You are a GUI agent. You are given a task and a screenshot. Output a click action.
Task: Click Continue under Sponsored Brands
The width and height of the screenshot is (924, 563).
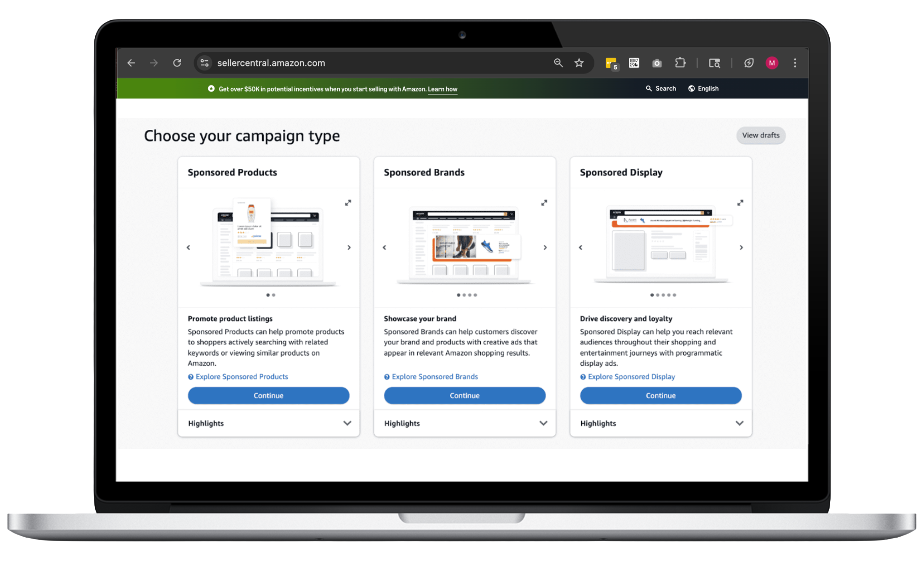pos(464,396)
